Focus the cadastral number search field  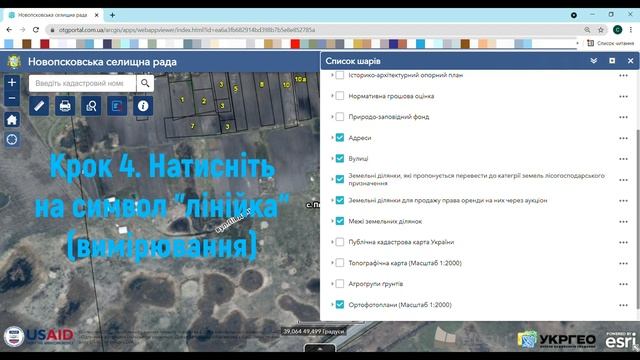coord(82,83)
